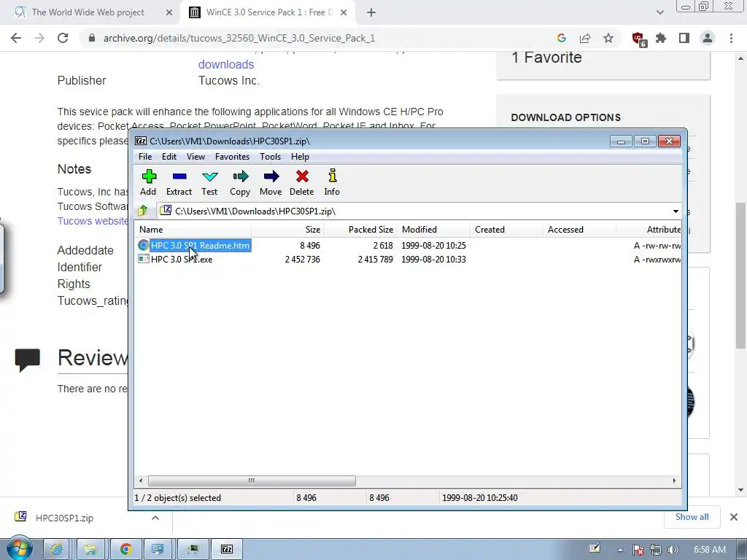Viewport: 747px width, 560px height.
Task: Click the right arrow of 7-Zip scrollbar
Action: pyautogui.click(x=674, y=481)
